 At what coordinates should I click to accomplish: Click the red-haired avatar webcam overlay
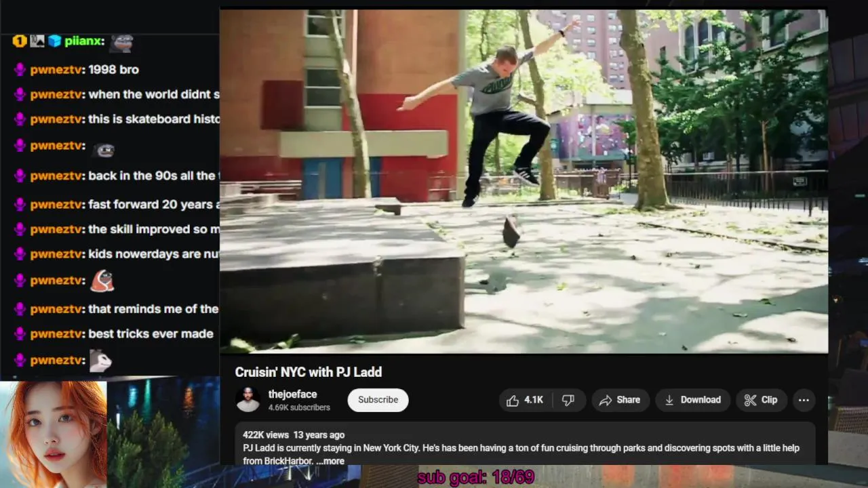54,434
